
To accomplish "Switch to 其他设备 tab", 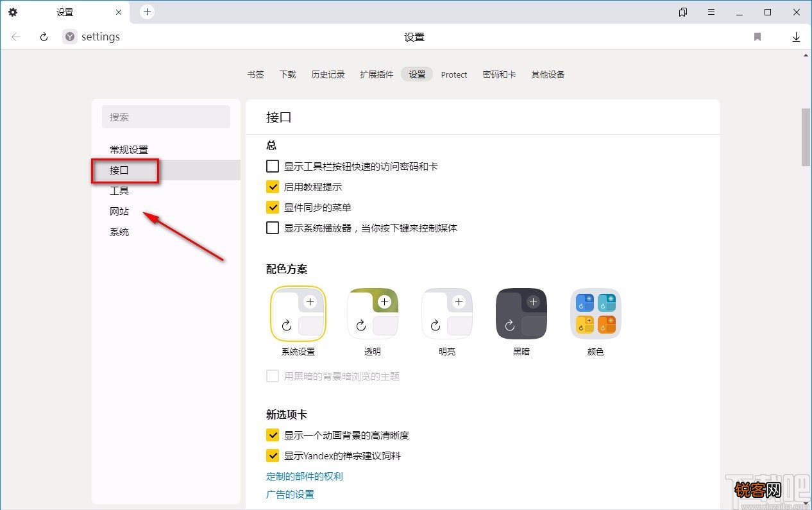I will coord(548,74).
